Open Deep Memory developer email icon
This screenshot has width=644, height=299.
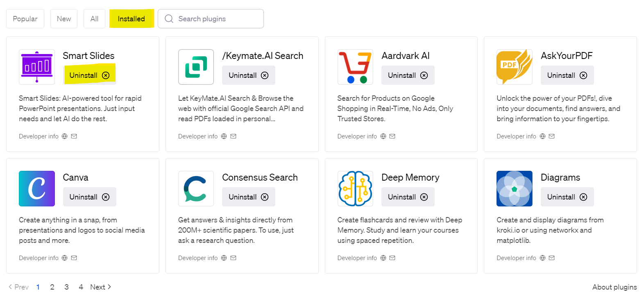[x=392, y=258]
